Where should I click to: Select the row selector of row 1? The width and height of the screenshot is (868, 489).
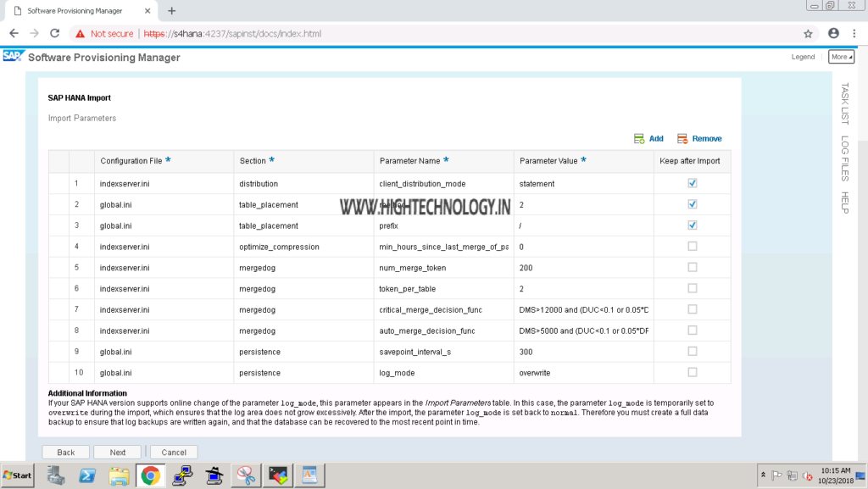[58, 183]
